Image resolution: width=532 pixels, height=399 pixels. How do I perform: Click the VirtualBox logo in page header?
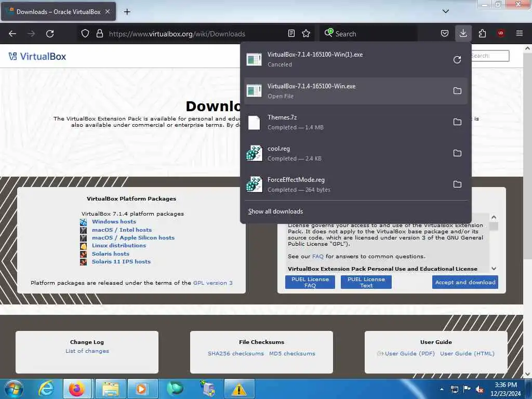tap(37, 56)
